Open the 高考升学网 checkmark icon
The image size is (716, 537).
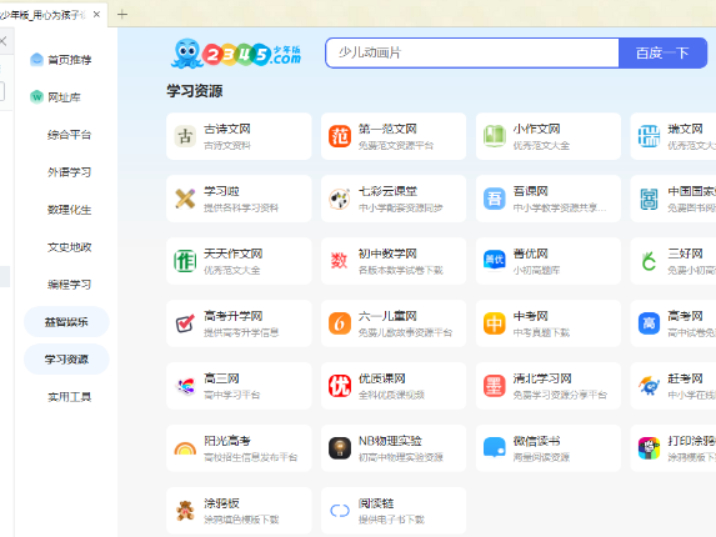point(185,323)
